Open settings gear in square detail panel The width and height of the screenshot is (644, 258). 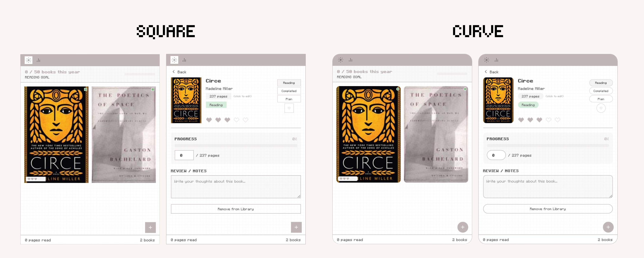pyautogui.click(x=174, y=60)
